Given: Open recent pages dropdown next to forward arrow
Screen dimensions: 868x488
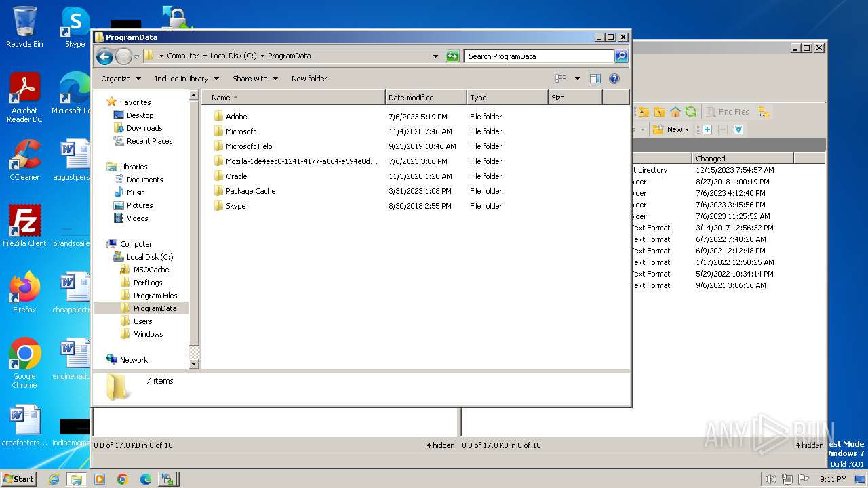Looking at the screenshot, I should (x=136, y=56).
